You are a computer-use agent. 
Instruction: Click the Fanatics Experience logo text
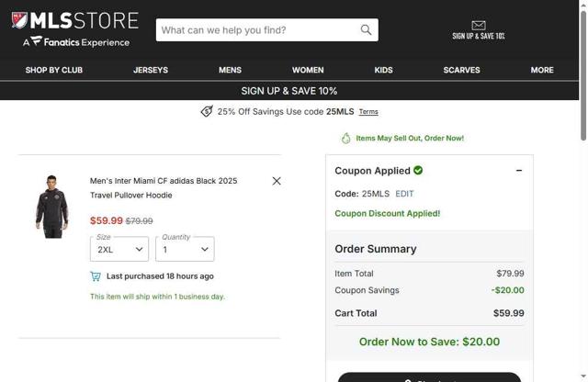[x=76, y=42]
